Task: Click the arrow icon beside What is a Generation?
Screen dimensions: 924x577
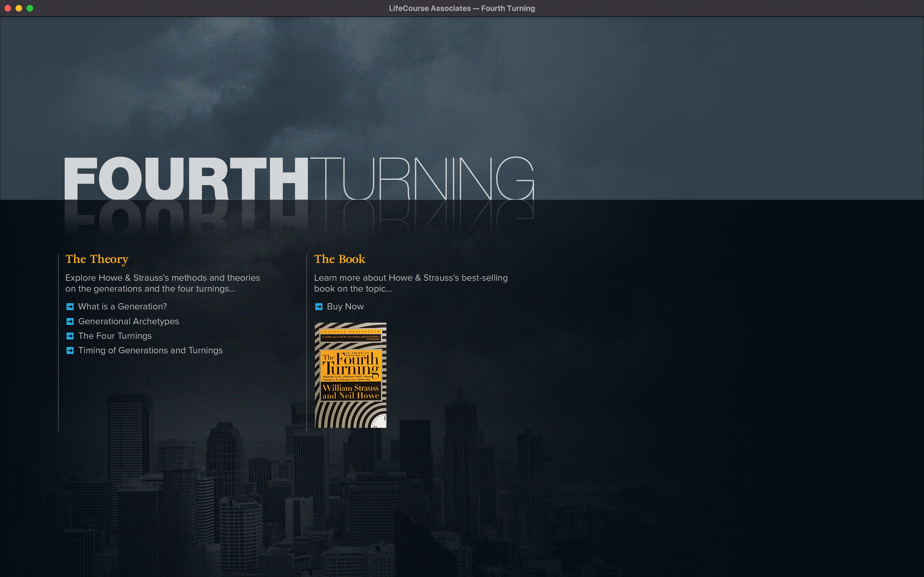Action: [70, 306]
